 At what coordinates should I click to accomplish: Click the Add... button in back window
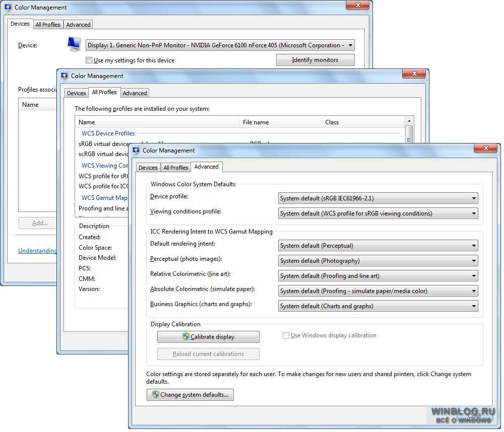[38, 223]
